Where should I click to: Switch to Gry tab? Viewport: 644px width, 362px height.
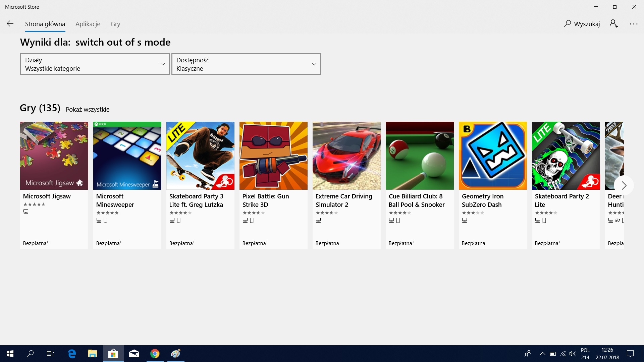[x=115, y=24]
